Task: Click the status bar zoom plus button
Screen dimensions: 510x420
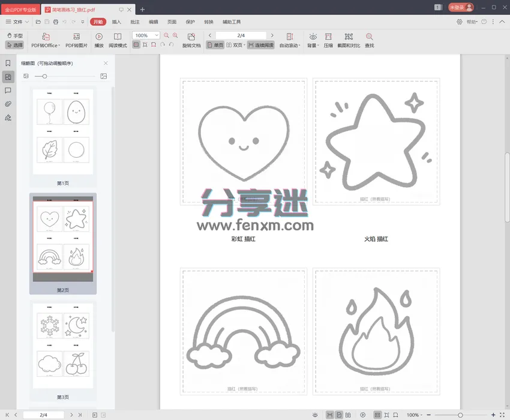Action: point(493,415)
